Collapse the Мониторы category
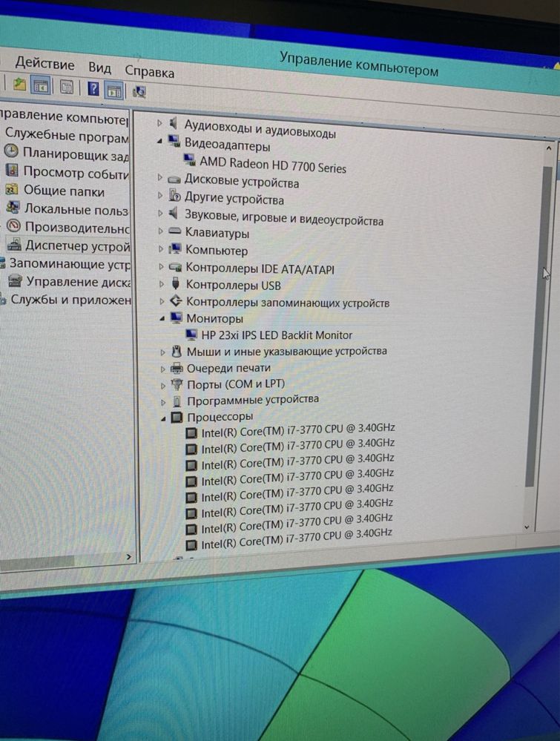 point(162,318)
